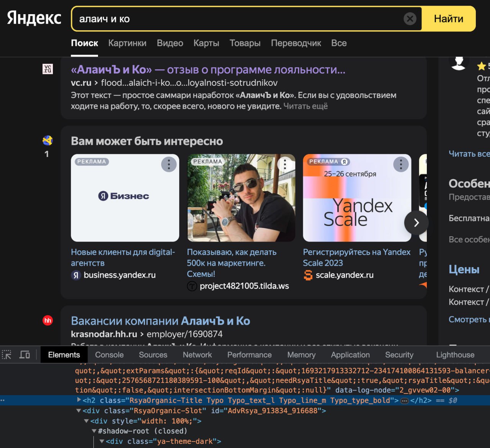Collapse the div style width 100% node
490x448 pixels.
pos(86,421)
